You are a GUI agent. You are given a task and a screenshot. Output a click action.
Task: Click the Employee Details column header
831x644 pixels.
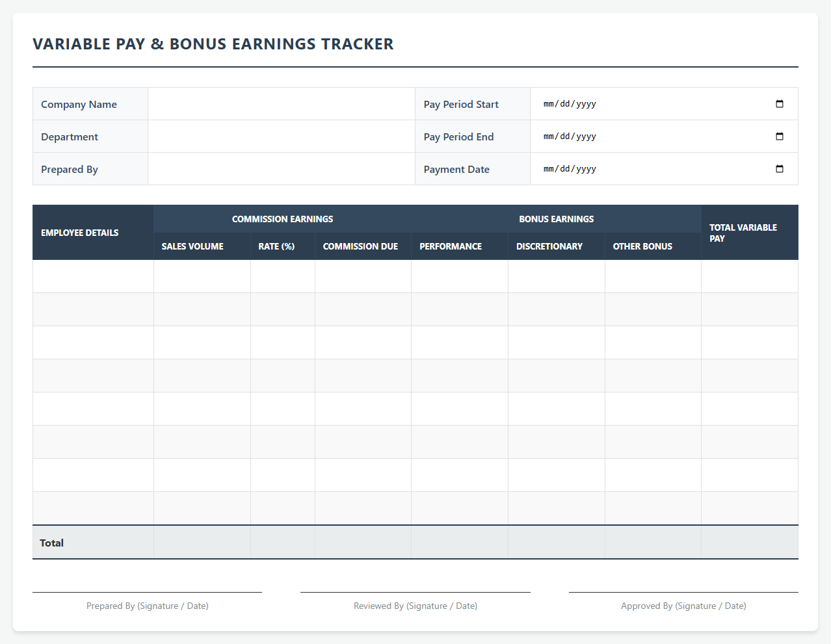93,233
